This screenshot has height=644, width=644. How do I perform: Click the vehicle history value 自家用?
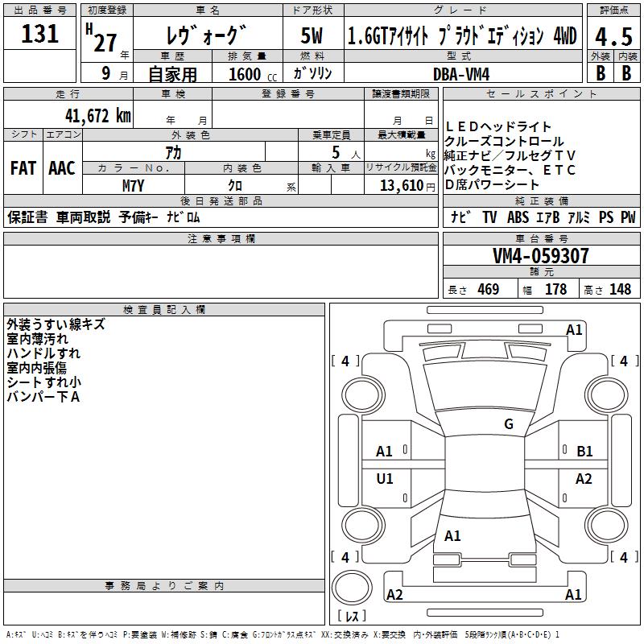172,74
